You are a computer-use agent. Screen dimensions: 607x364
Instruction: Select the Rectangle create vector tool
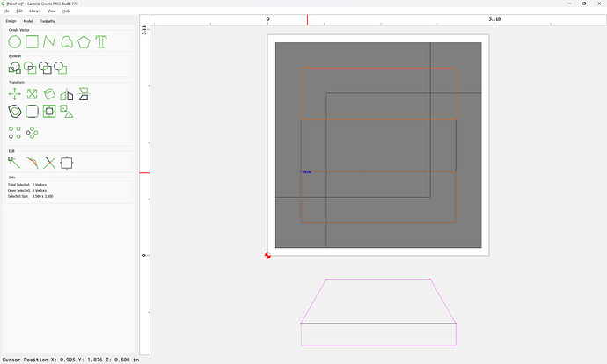coord(33,42)
